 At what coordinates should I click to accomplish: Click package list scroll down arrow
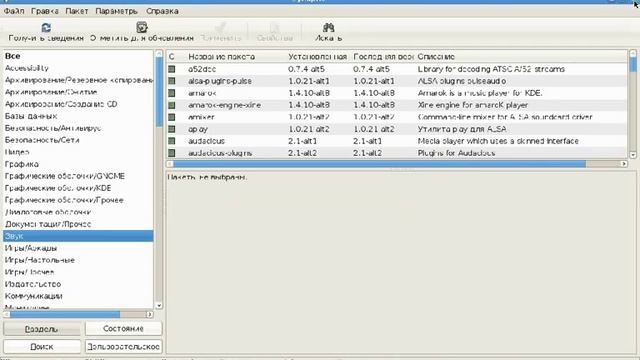(633, 155)
